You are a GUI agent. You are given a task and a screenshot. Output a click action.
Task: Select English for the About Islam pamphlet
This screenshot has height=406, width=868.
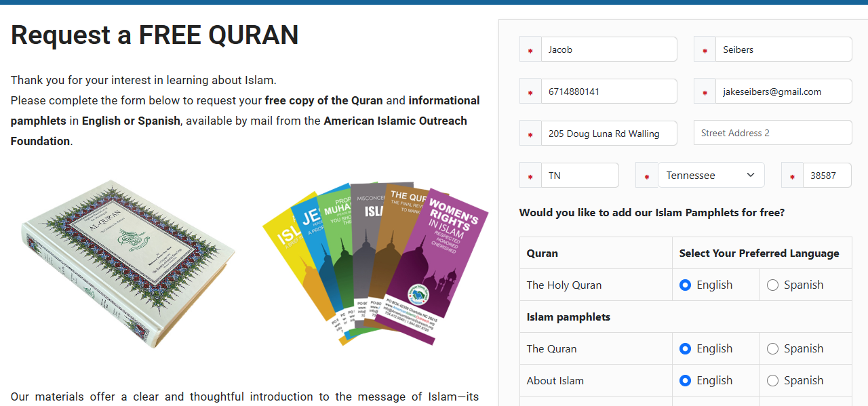click(x=685, y=381)
